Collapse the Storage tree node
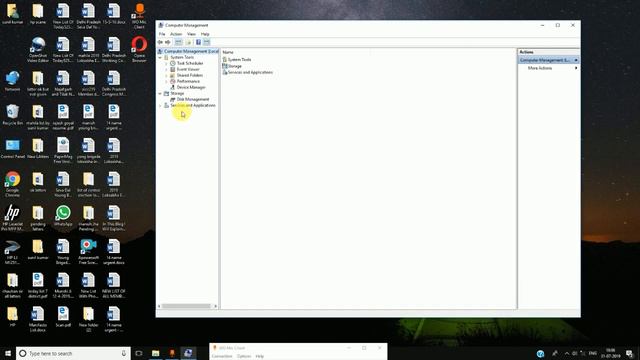This screenshot has height=360, width=640. point(160,93)
